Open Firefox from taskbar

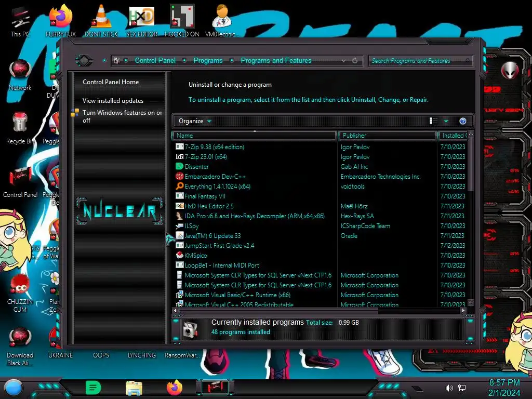175,388
